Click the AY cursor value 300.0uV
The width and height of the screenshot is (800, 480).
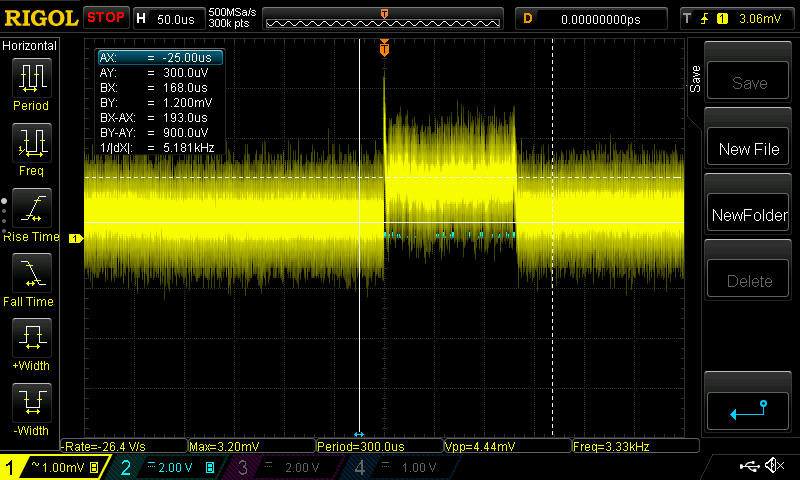coord(186,72)
